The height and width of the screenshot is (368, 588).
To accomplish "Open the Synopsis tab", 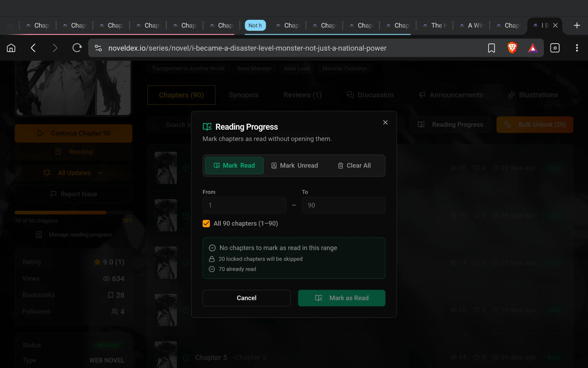I will pos(244,95).
